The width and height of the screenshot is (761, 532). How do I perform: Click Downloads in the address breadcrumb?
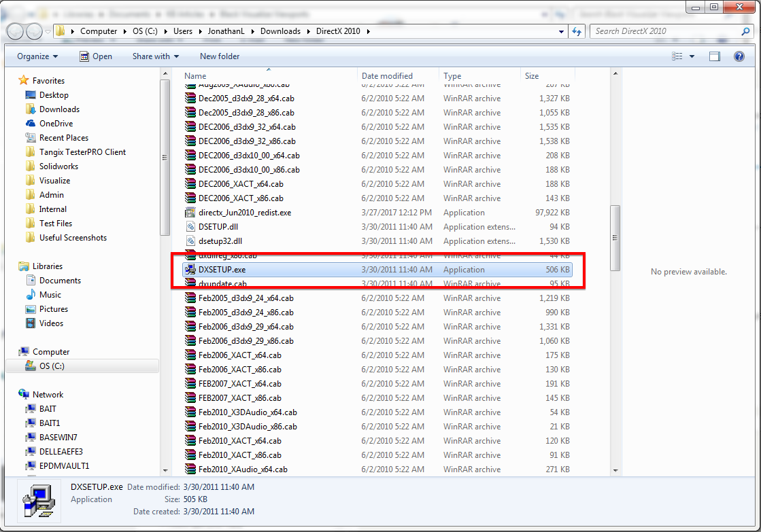pos(280,31)
